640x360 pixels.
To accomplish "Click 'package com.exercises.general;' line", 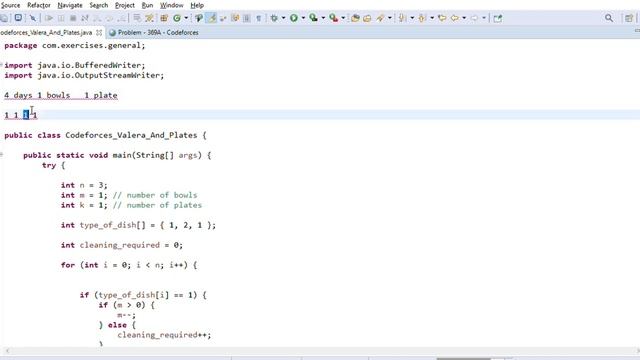I will [75, 45].
